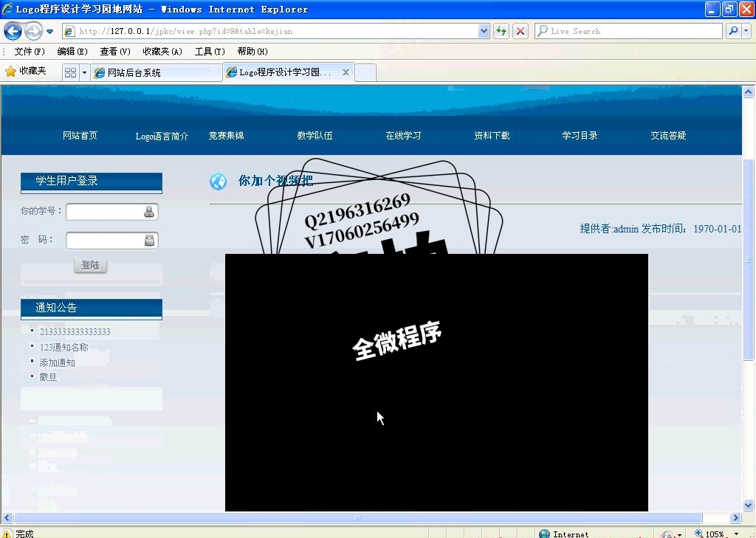Click the Internet zone status indicator
The height and width of the screenshot is (538, 756).
(x=563, y=534)
